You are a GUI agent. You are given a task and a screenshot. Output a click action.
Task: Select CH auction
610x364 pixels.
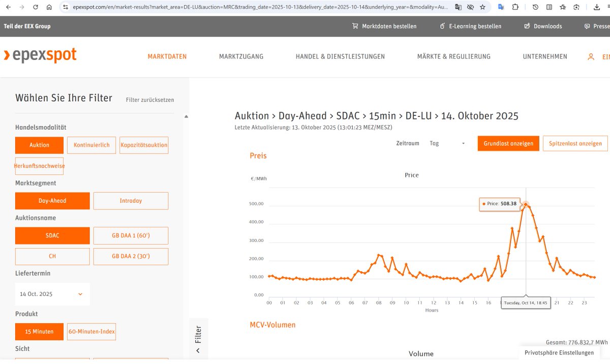[x=52, y=256]
